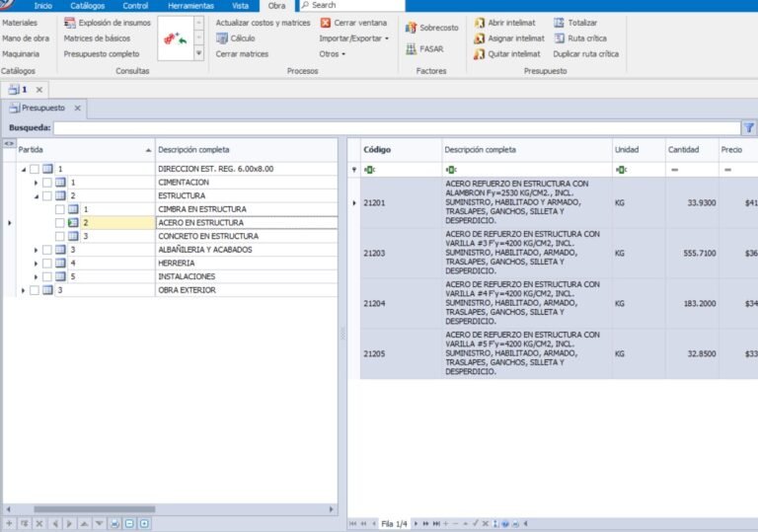Collapse the ESTRUCTURA tree node
Viewport: 758px width, 532px height.
(x=36, y=196)
